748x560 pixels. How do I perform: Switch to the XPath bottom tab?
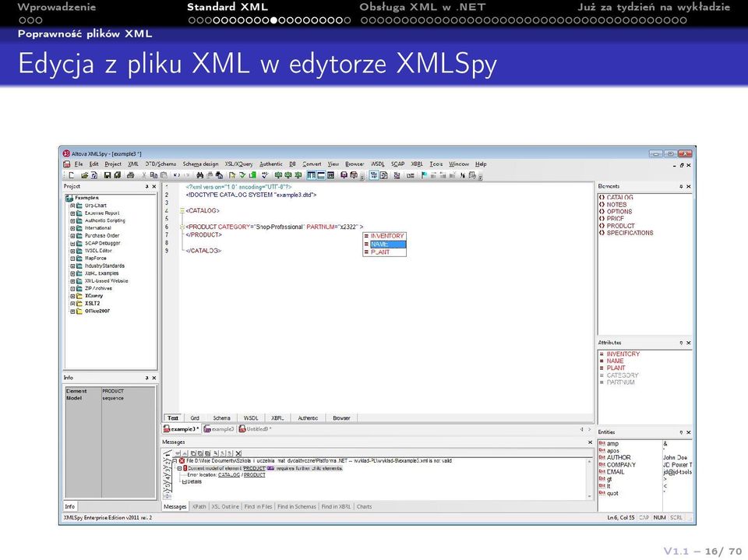click(x=199, y=506)
